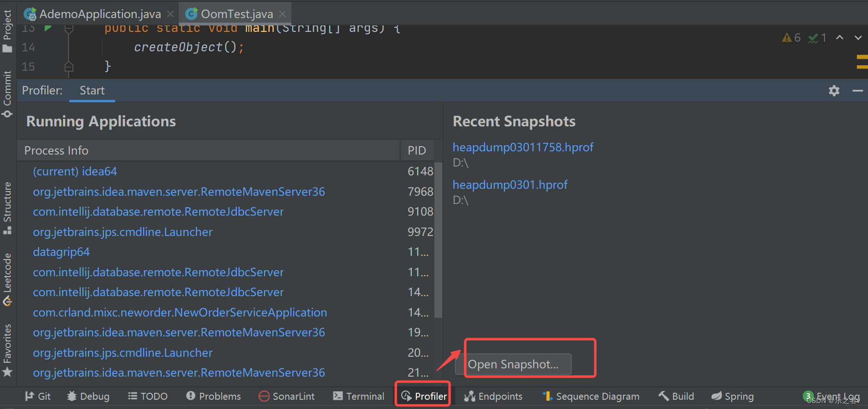
Task: Open the Endpoints tool window
Action: [x=493, y=397]
